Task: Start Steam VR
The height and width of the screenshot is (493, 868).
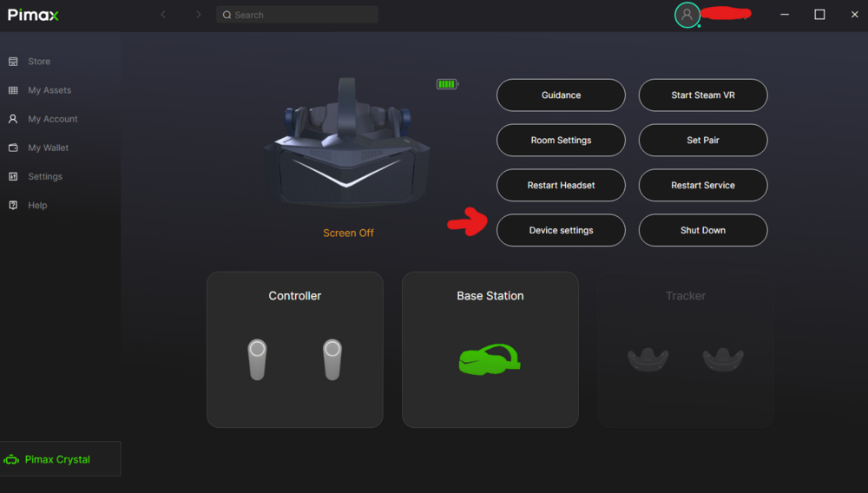Action: [x=703, y=95]
